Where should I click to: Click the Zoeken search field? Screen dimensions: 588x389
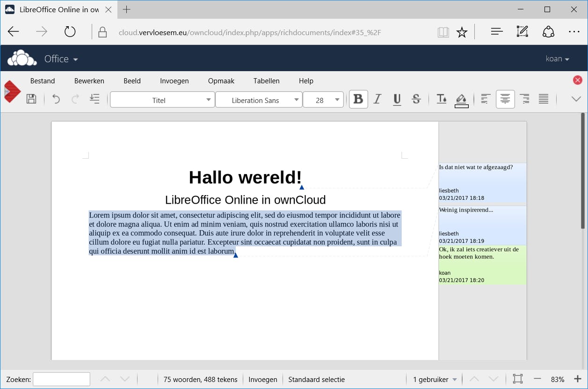(x=61, y=379)
